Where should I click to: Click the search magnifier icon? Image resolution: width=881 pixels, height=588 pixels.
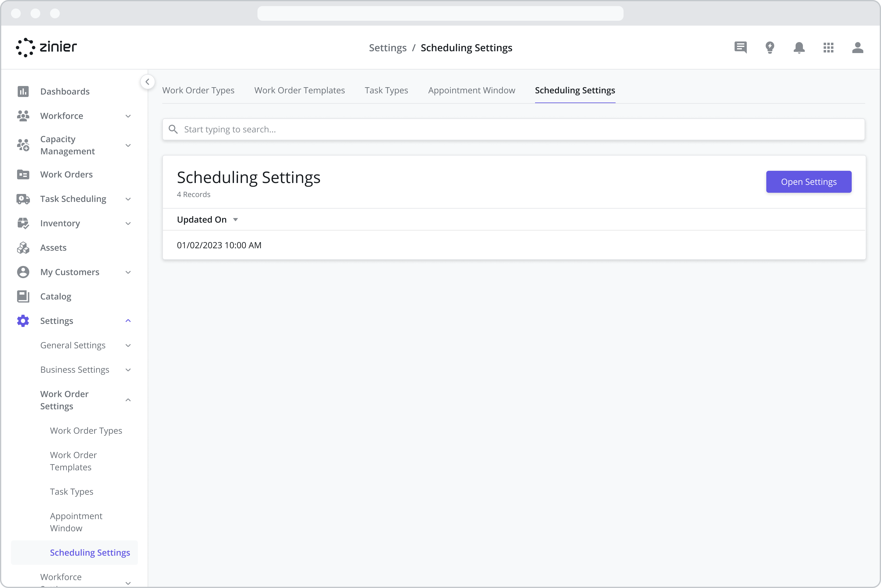click(x=173, y=129)
